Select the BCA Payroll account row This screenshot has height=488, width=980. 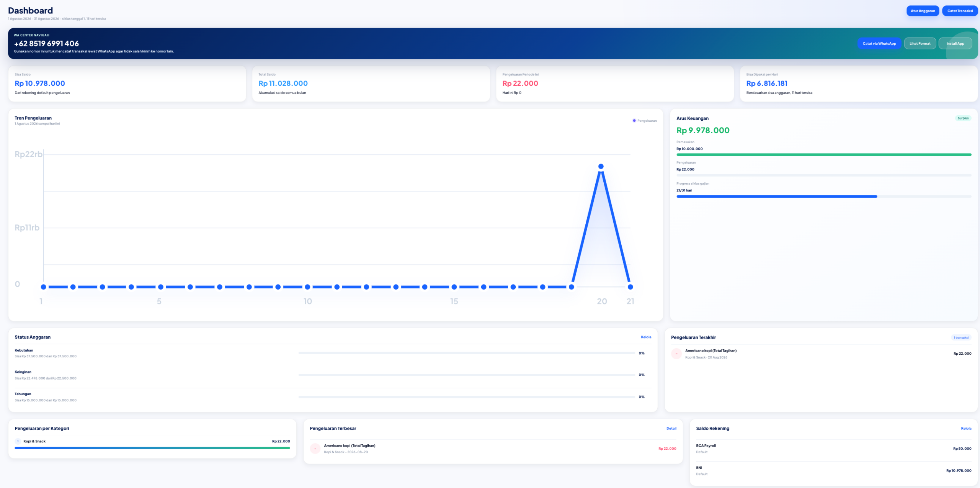pyautogui.click(x=833, y=449)
